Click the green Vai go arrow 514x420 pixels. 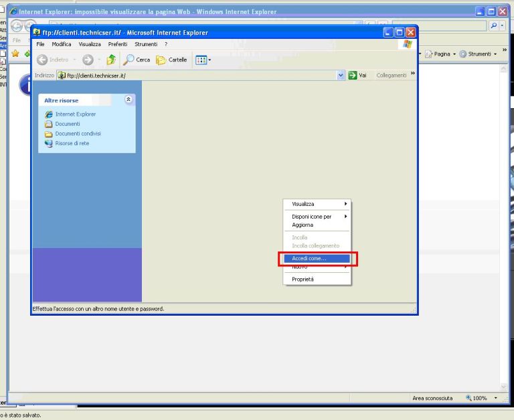353,76
